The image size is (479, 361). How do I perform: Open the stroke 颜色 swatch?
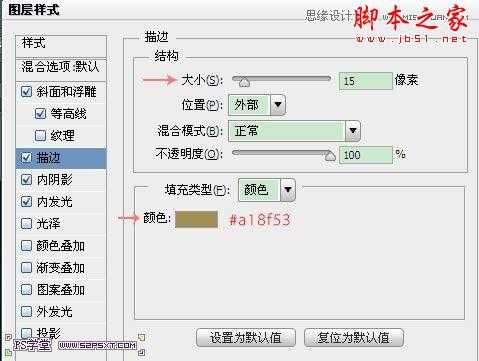(197, 219)
